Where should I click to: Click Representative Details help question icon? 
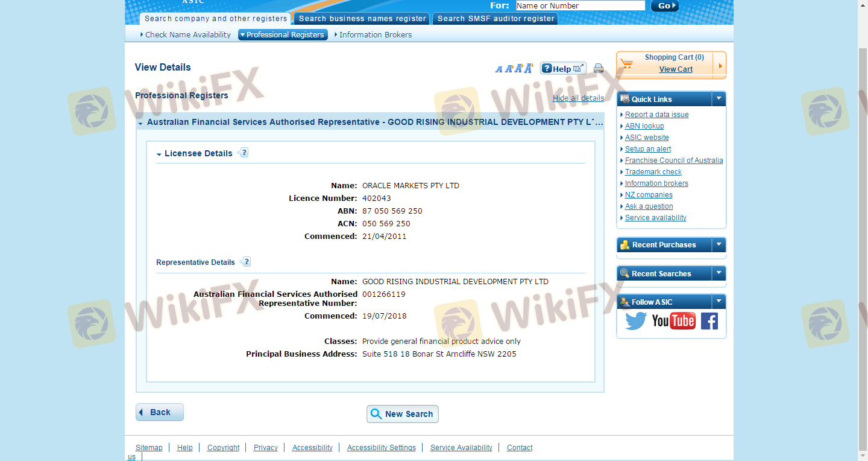click(245, 262)
